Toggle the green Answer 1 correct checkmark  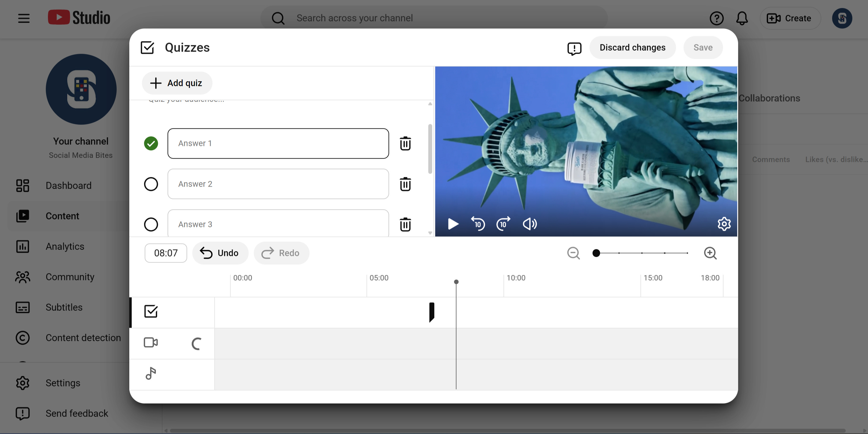pyautogui.click(x=151, y=143)
